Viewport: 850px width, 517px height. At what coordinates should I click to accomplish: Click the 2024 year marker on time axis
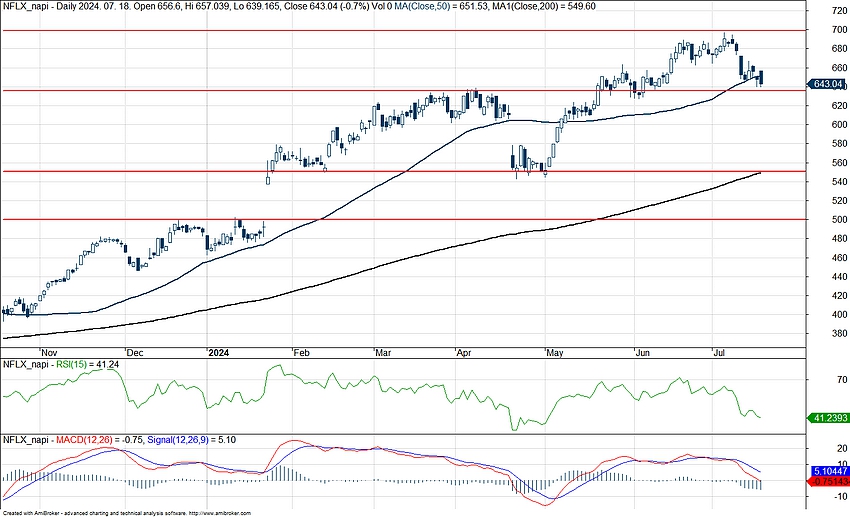(219, 353)
